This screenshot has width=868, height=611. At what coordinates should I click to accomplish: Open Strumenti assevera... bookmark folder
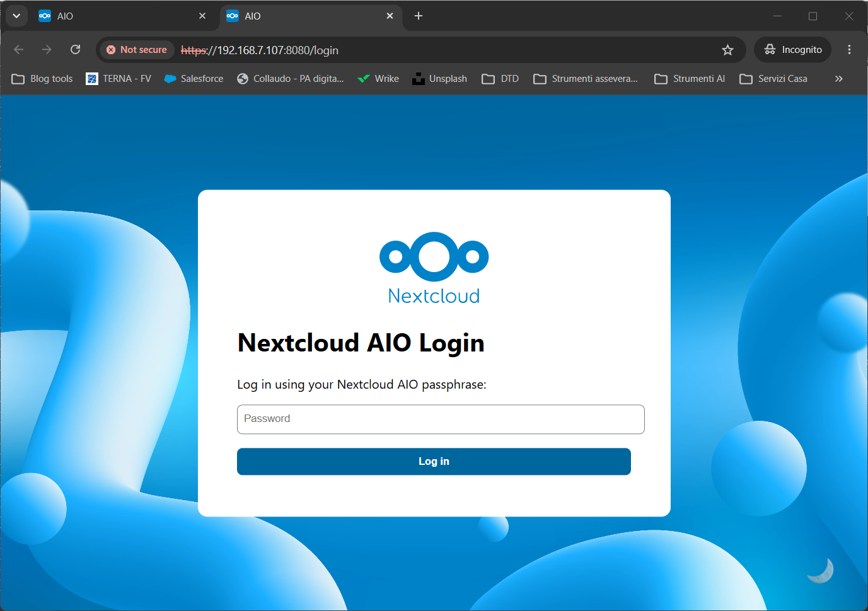(x=586, y=79)
